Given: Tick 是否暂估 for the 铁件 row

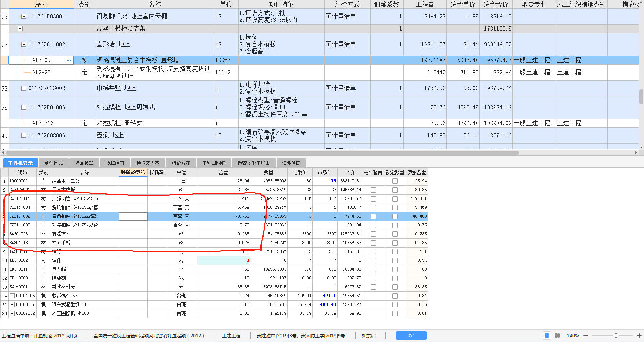Looking at the screenshot, I should point(373,261).
